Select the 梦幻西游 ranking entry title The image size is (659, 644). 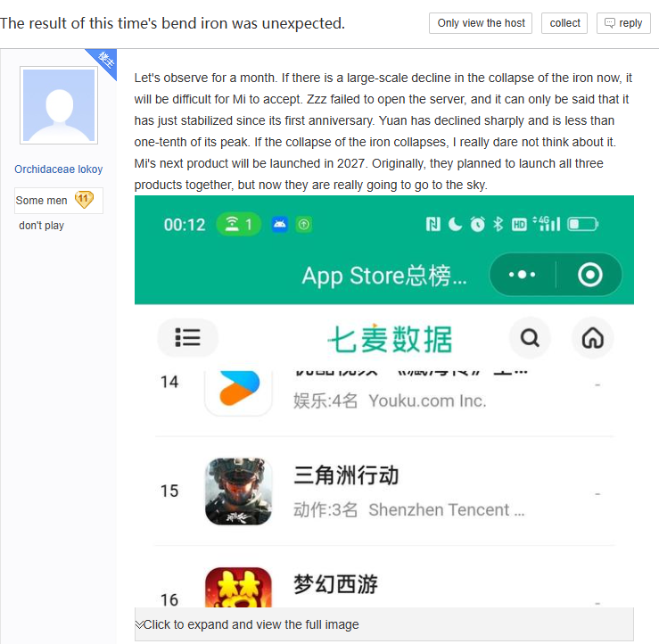point(335,584)
